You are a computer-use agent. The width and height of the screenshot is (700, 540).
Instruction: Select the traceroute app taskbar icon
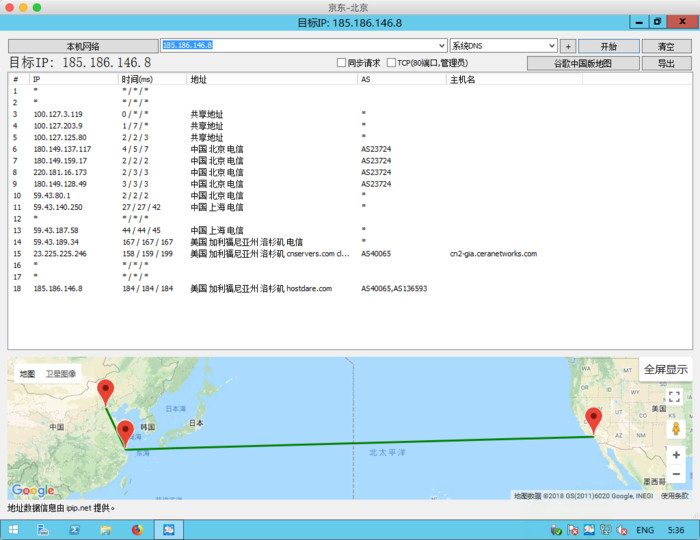pos(169,530)
